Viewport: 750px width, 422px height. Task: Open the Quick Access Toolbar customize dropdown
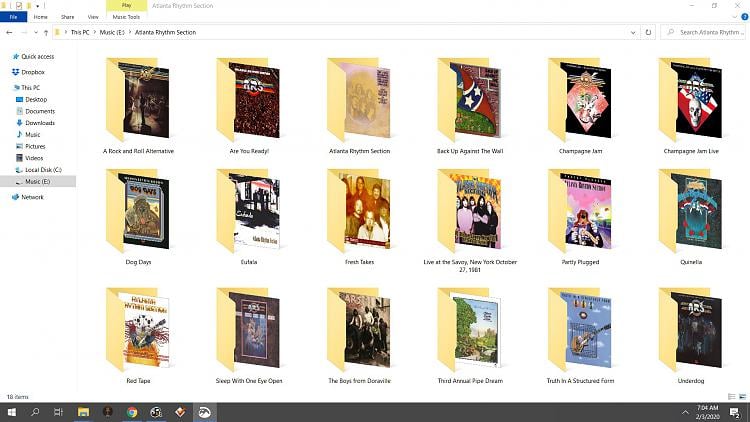coord(37,6)
